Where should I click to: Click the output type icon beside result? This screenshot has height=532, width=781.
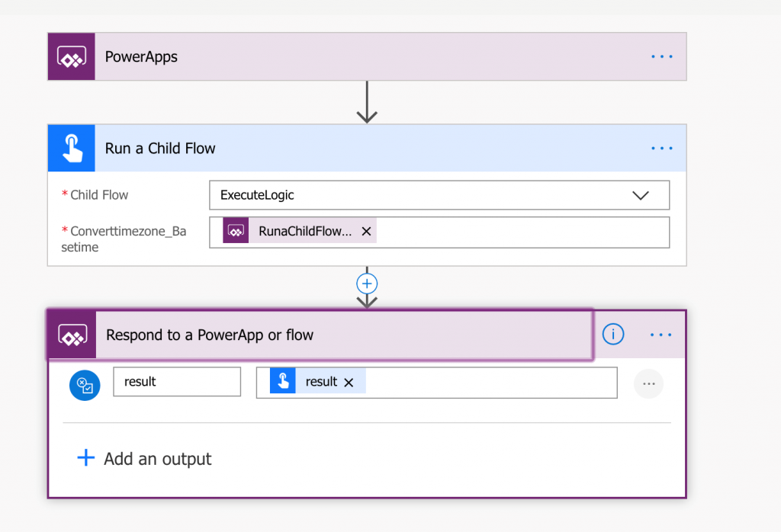tap(85, 385)
